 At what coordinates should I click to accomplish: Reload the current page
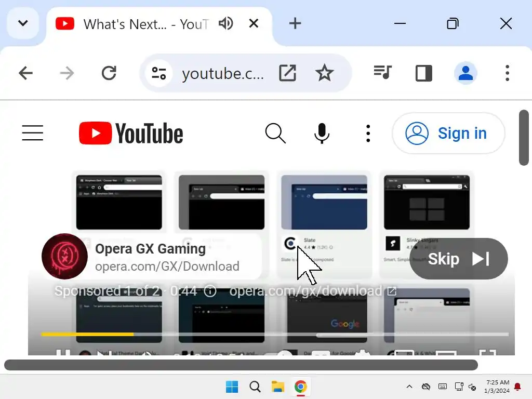(x=109, y=73)
